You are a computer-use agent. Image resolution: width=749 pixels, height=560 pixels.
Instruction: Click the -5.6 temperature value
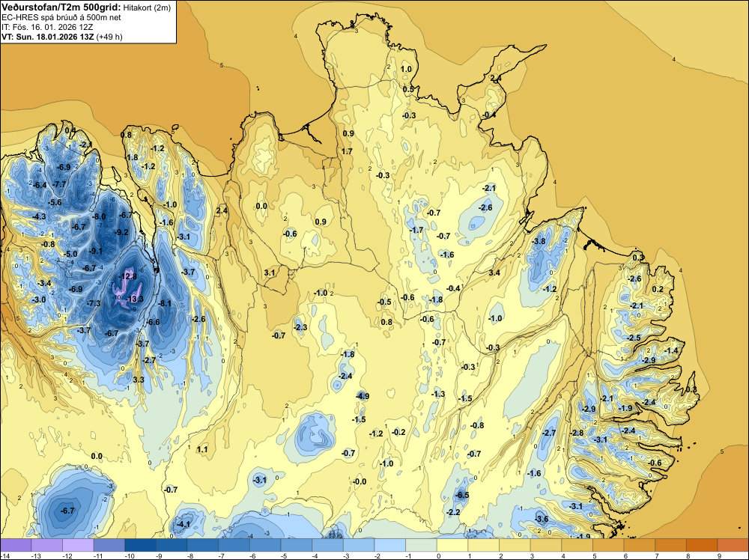pyautogui.click(x=55, y=202)
